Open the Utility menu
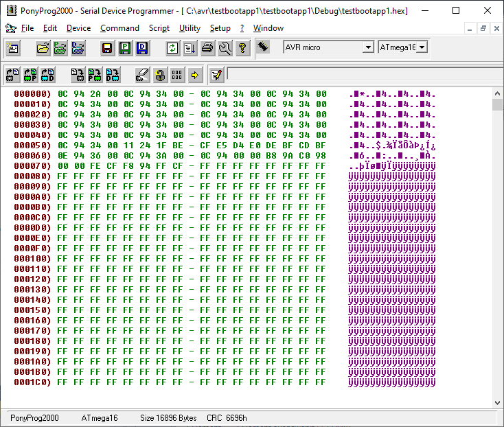The image size is (504, 427). [x=190, y=28]
